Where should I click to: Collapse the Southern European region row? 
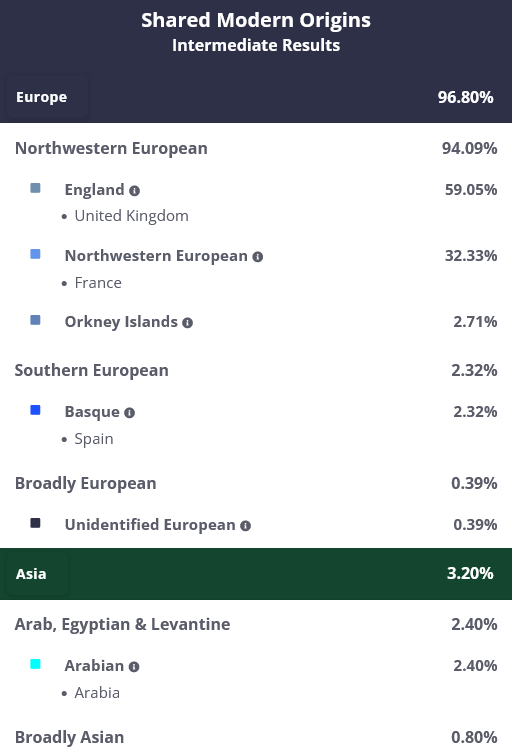click(256, 370)
